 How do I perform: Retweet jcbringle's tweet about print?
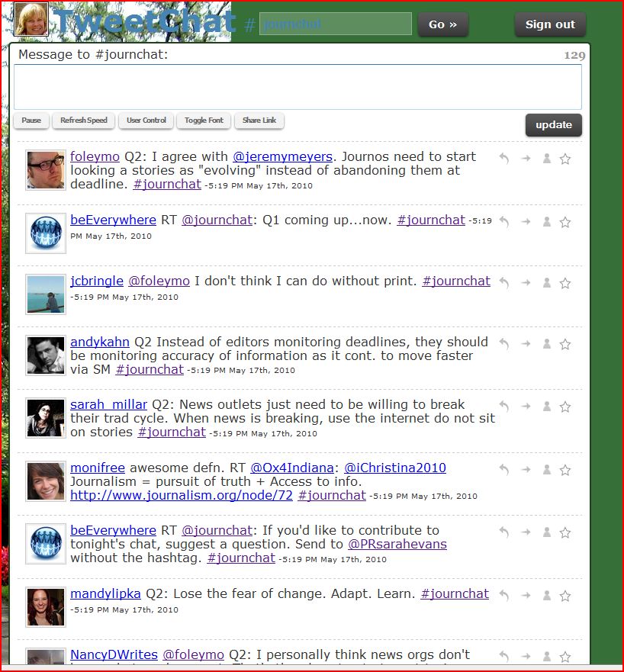[x=526, y=282]
